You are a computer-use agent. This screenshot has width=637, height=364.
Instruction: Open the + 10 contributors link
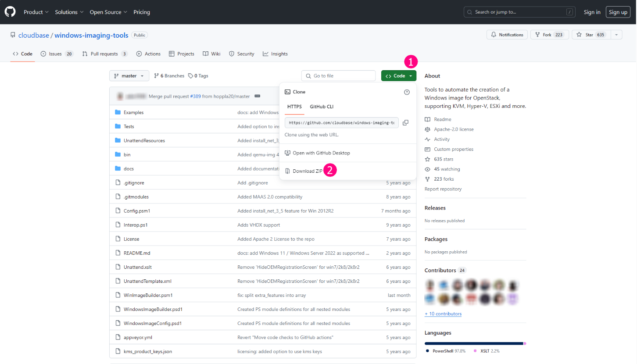tap(443, 314)
